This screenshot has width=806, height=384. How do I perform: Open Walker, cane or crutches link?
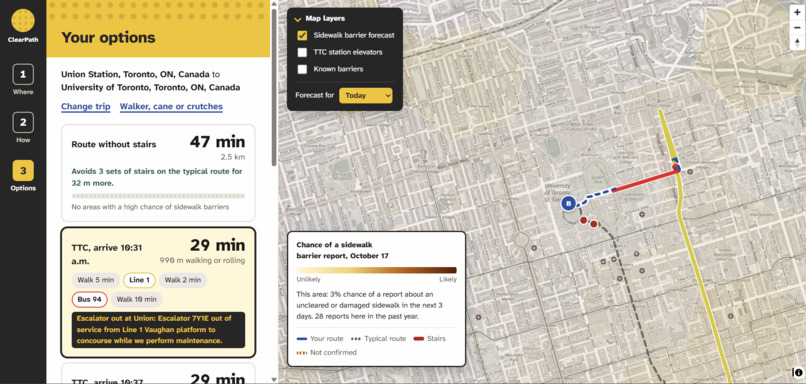[171, 107]
